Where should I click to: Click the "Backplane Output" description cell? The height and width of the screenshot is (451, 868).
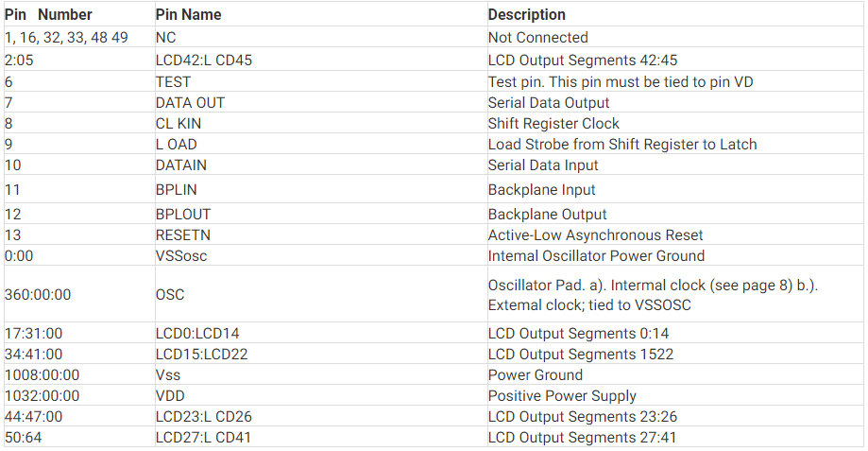point(547,215)
